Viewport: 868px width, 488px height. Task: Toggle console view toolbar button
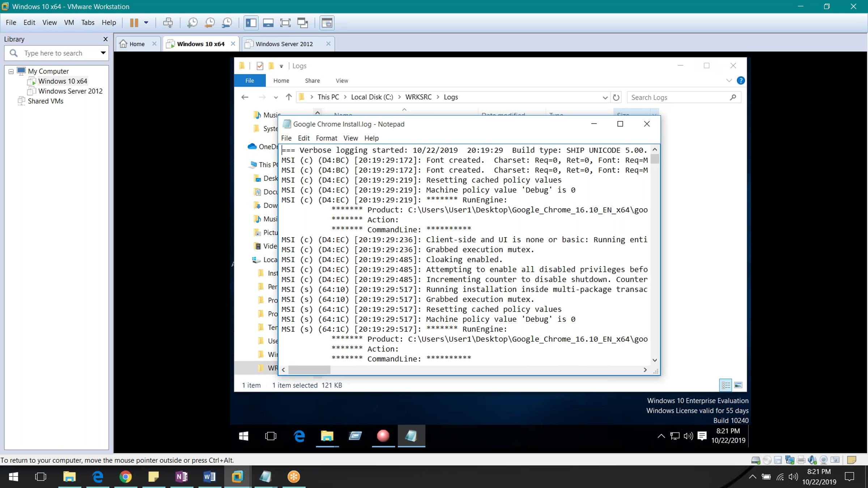tap(327, 23)
